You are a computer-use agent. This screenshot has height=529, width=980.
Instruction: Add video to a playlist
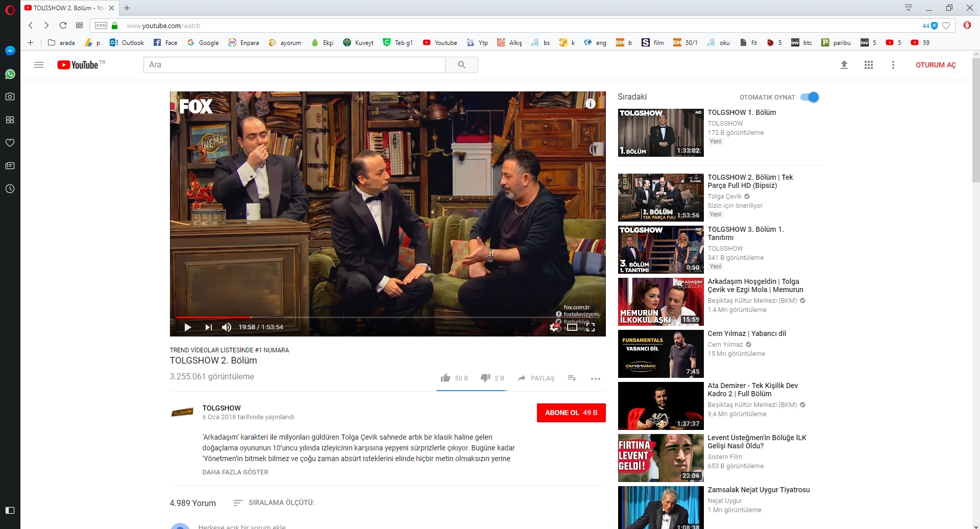(x=572, y=378)
